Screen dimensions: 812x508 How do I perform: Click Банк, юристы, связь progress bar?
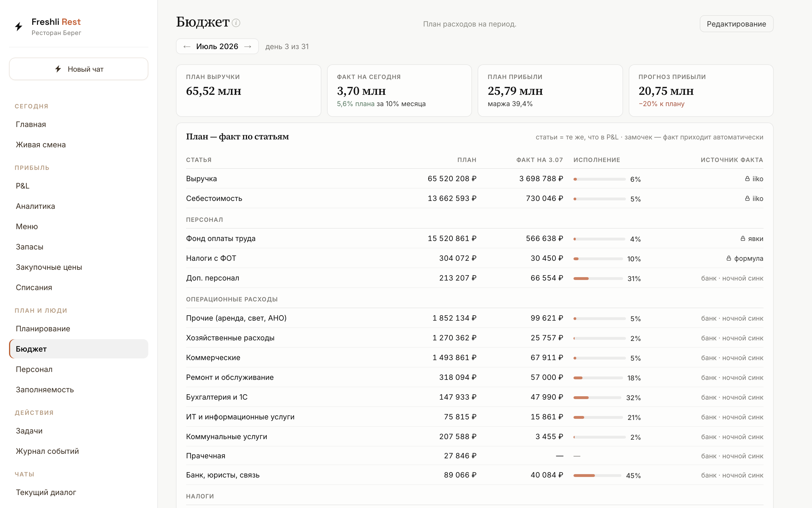point(597,476)
